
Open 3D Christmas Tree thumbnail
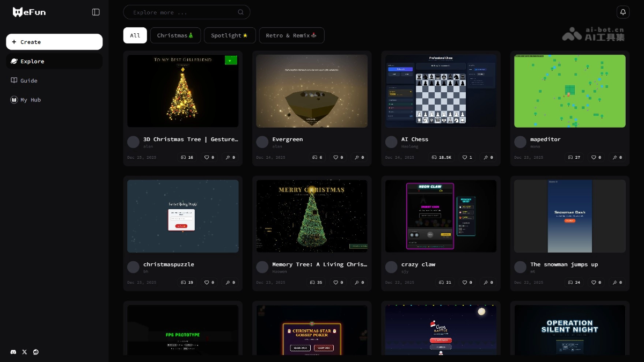point(183,91)
